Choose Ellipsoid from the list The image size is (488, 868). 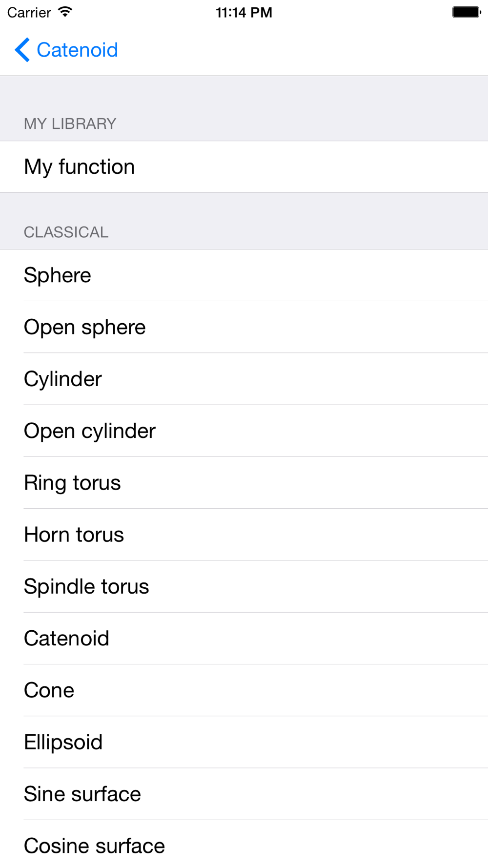coord(244,742)
